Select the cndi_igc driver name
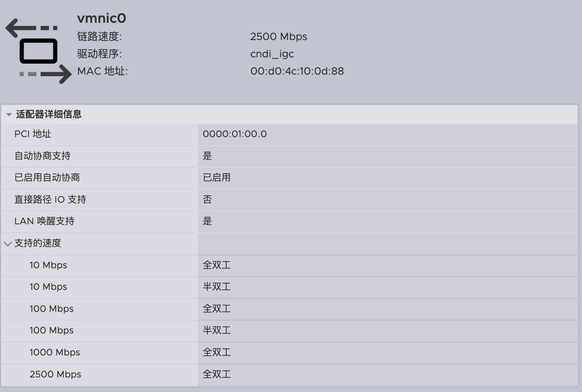Screen dimensions: 582x392 click(x=272, y=54)
